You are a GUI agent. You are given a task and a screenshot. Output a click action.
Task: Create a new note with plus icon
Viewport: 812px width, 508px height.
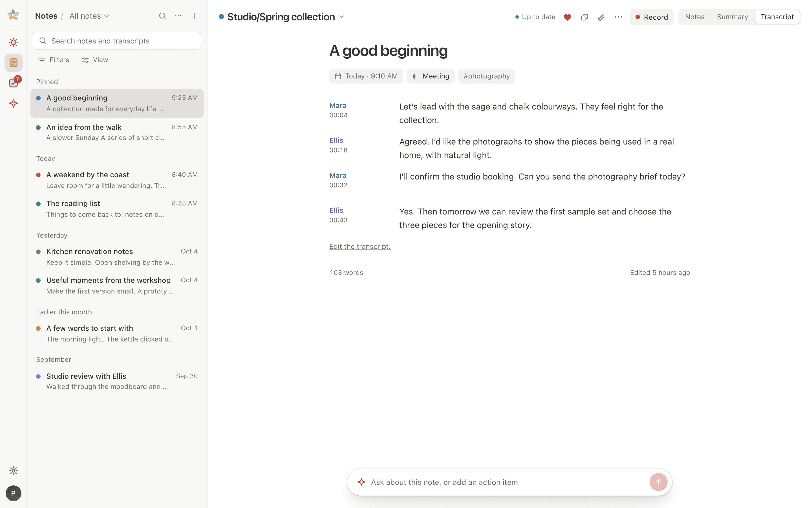pyautogui.click(x=194, y=16)
